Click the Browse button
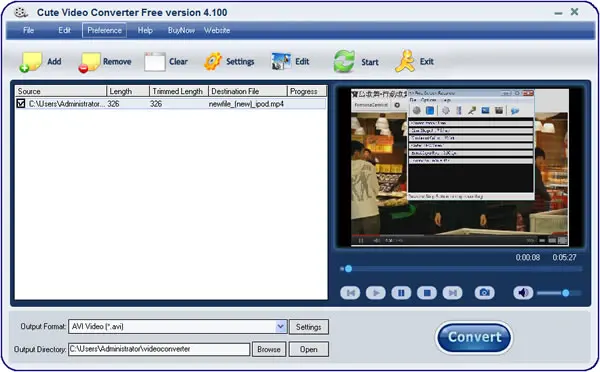Screen dimensions: 600x372 click(269, 349)
